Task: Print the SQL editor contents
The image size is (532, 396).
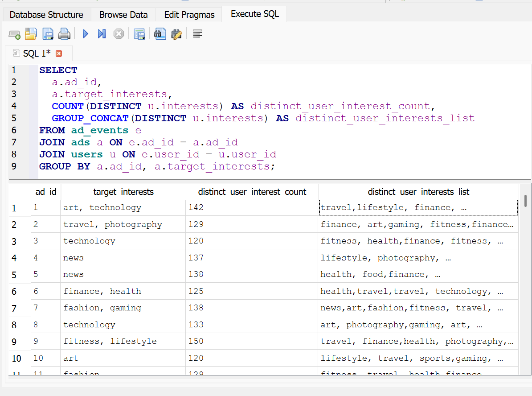Action: click(65, 34)
